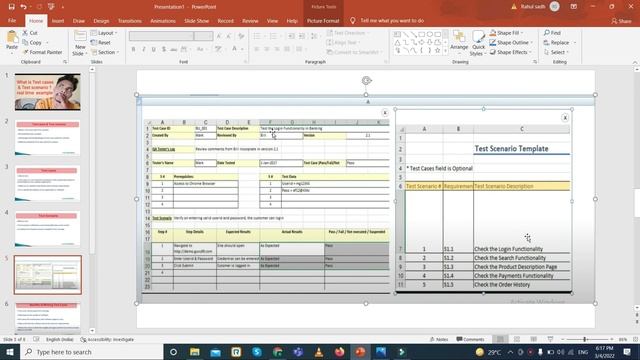This screenshot has height=360, width=640.
Task: Open VLC media player from taskbar
Action: point(319,352)
